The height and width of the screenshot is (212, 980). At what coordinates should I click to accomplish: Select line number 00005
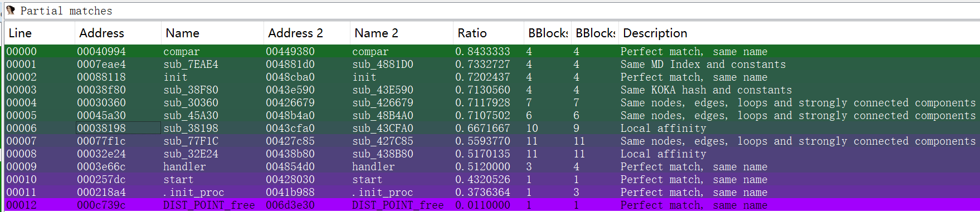click(22, 116)
